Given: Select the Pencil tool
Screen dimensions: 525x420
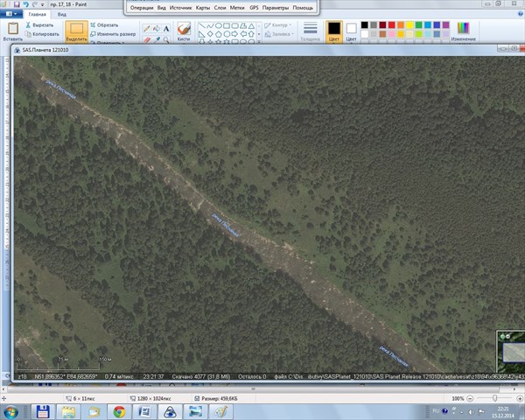Looking at the screenshot, I should [146, 28].
